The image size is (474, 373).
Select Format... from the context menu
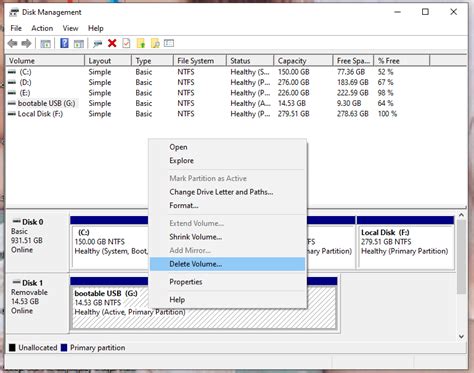(227, 206)
